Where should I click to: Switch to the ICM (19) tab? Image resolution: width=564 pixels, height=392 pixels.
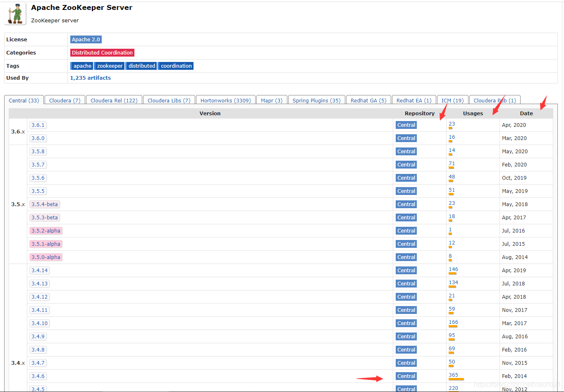point(453,100)
